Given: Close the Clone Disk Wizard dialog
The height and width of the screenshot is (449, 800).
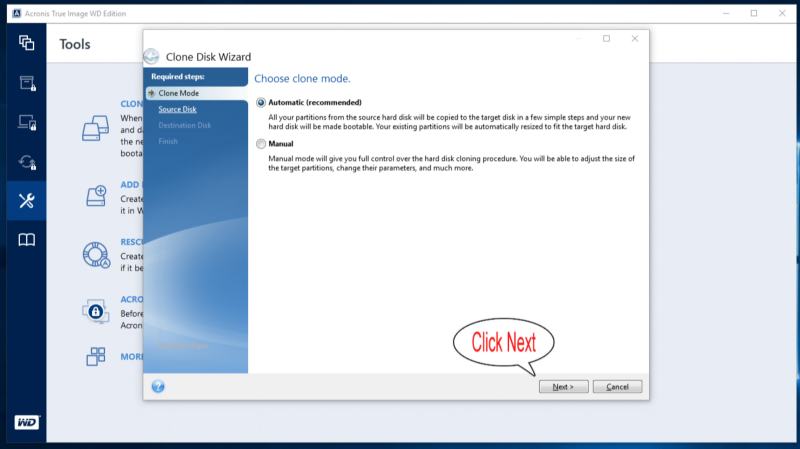Looking at the screenshot, I should click(x=635, y=38).
